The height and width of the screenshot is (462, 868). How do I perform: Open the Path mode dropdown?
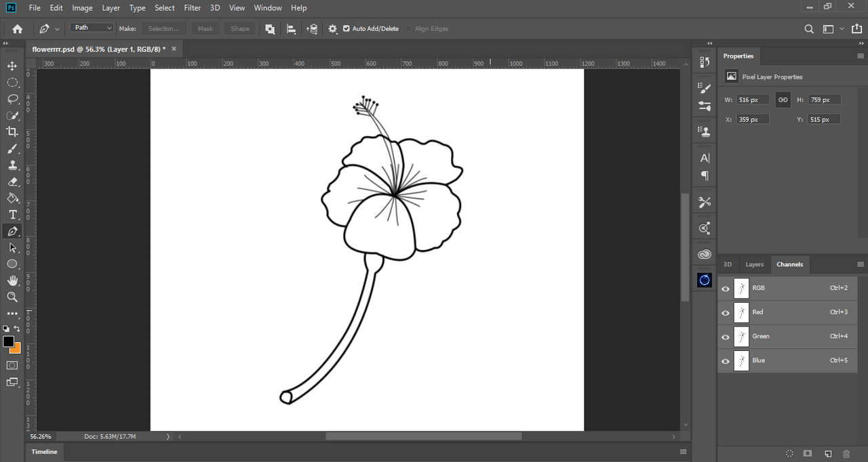92,28
